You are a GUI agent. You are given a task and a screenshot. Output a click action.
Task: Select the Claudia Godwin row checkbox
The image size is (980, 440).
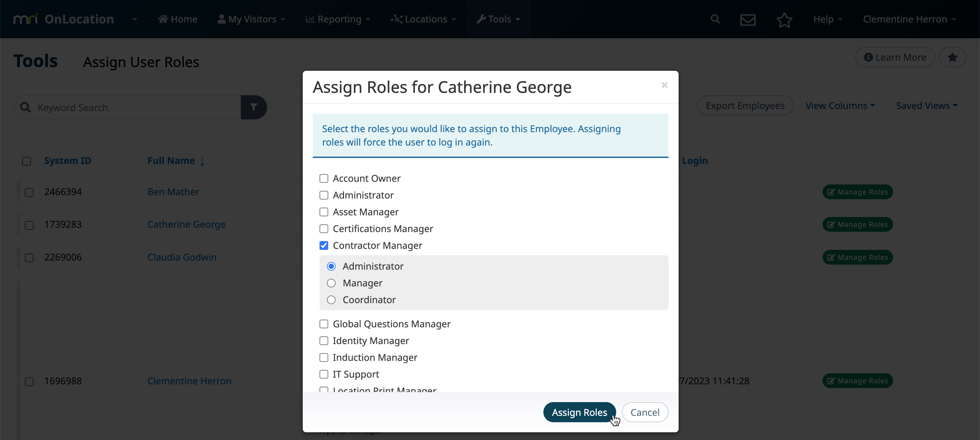coord(29,258)
